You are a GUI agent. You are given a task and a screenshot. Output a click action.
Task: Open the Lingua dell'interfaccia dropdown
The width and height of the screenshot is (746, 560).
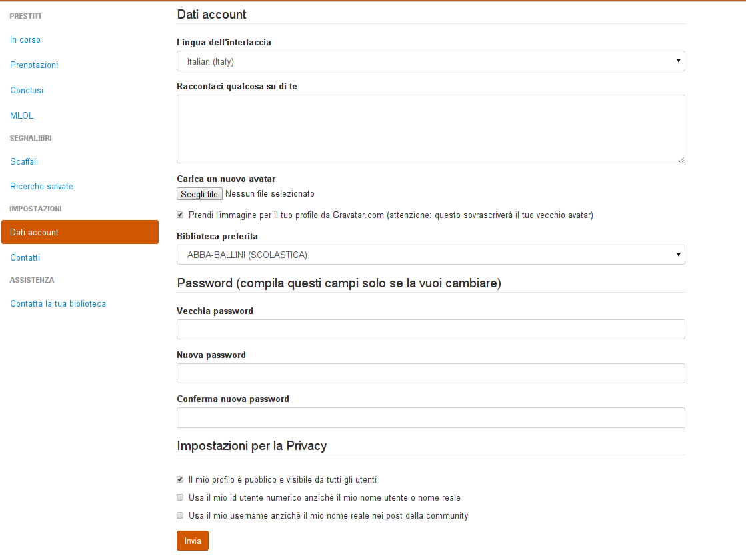431,61
